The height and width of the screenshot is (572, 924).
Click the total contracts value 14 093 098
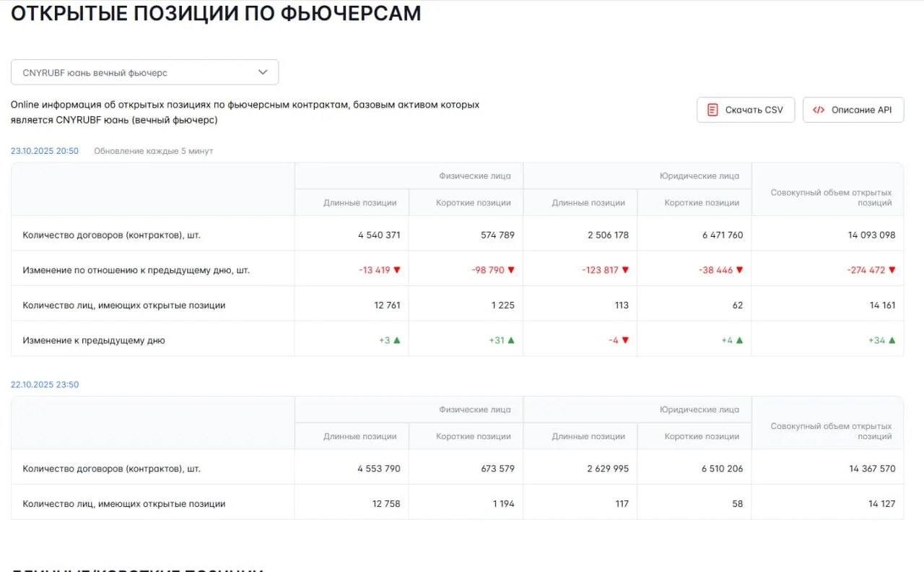coord(871,235)
